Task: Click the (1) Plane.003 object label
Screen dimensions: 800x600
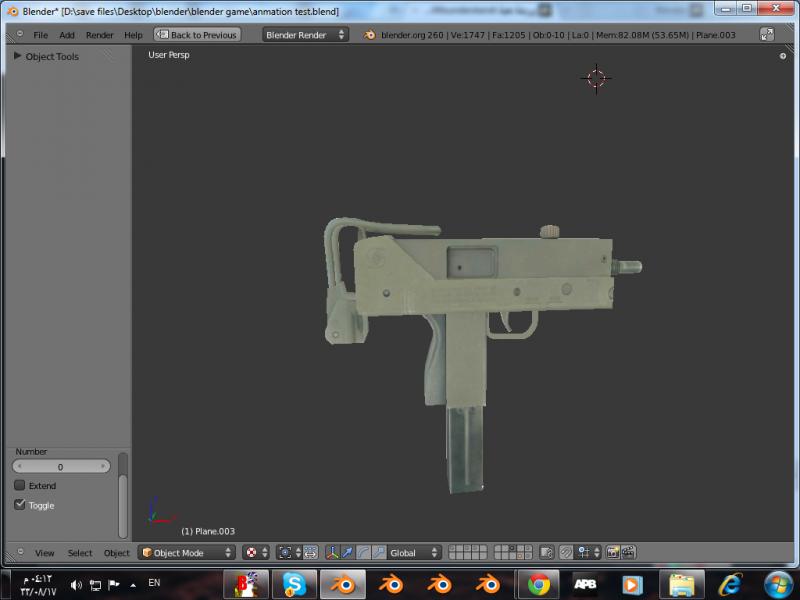Action: click(x=208, y=531)
